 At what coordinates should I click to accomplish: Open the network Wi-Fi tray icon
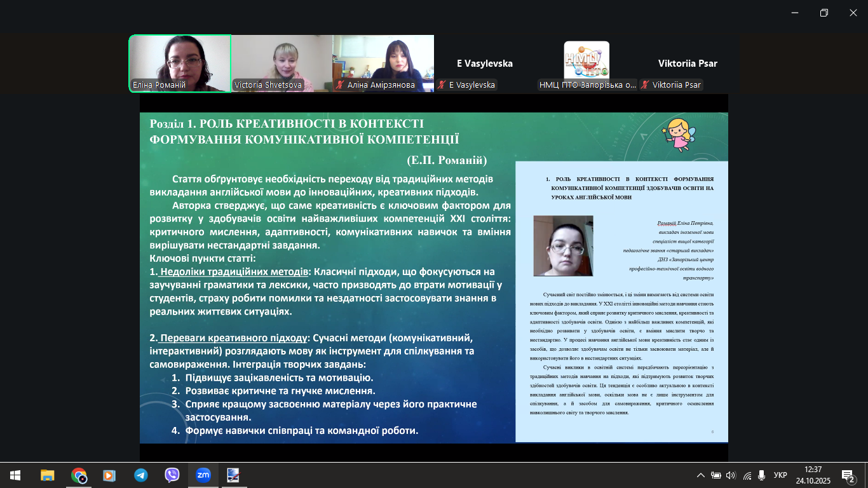(747, 475)
